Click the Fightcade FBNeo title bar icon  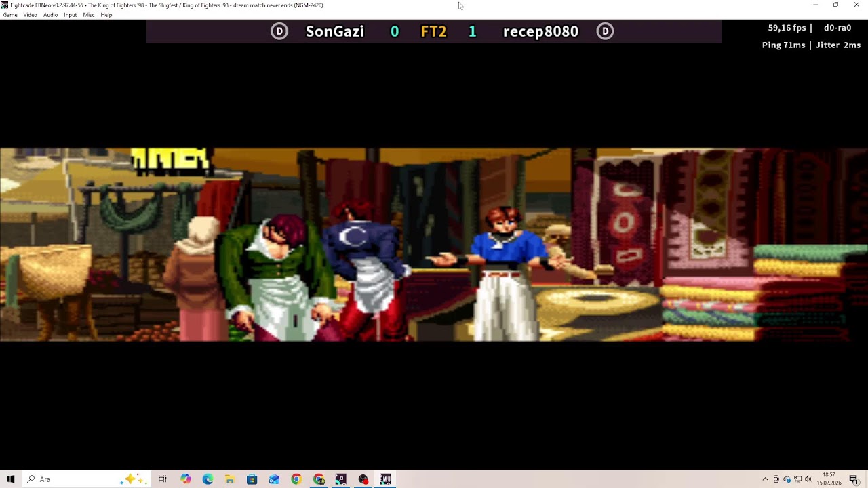coord(4,5)
